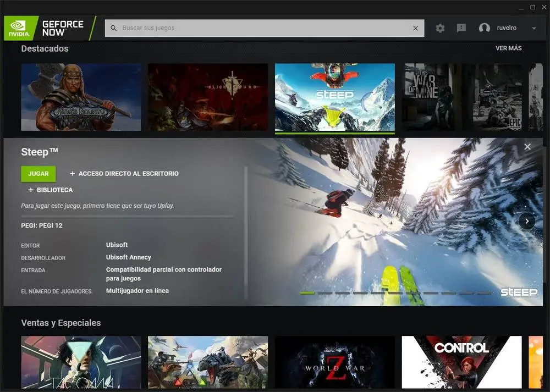Click the Ventas y Especiales heading

[61, 323]
